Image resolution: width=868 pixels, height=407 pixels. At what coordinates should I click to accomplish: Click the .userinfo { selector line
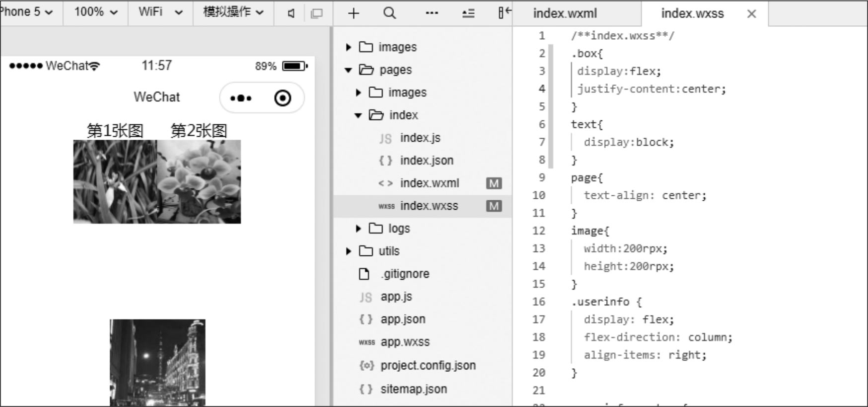point(606,302)
